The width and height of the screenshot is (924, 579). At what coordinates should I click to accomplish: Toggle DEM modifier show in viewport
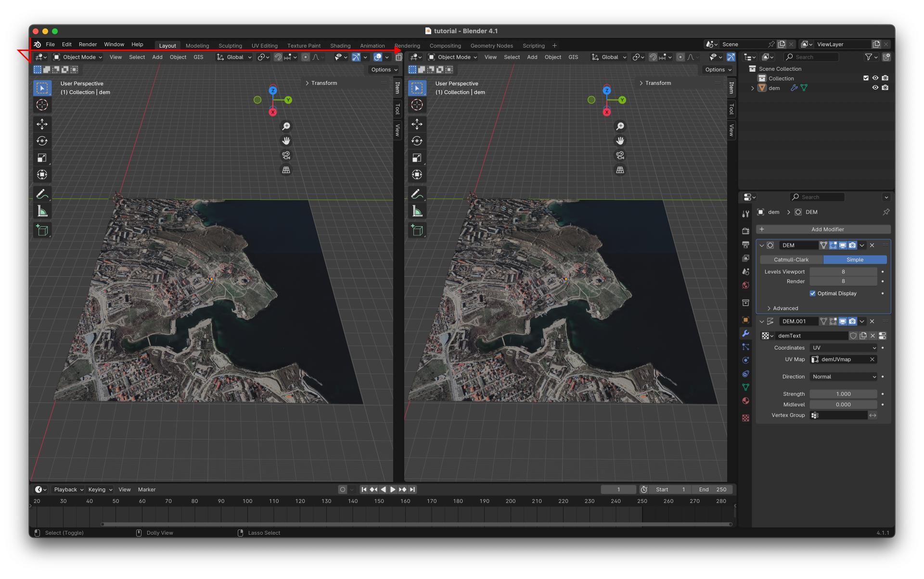click(843, 245)
